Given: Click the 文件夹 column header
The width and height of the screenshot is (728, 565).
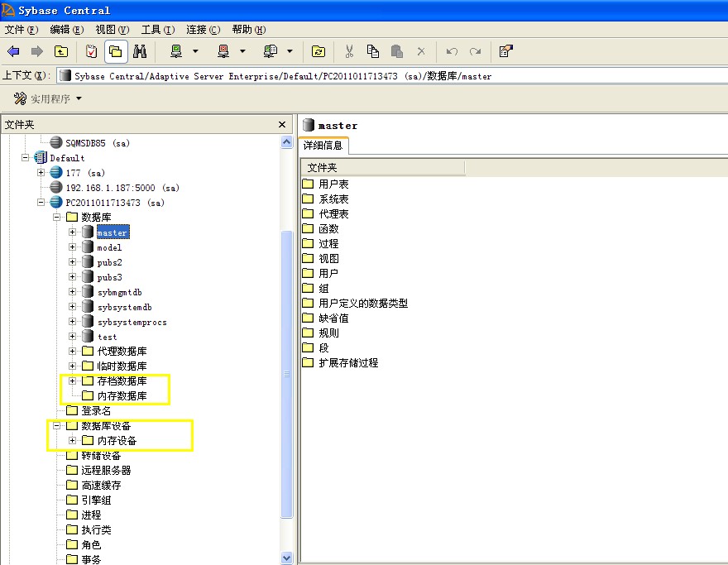Looking at the screenshot, I should click(x=382, y=168).
